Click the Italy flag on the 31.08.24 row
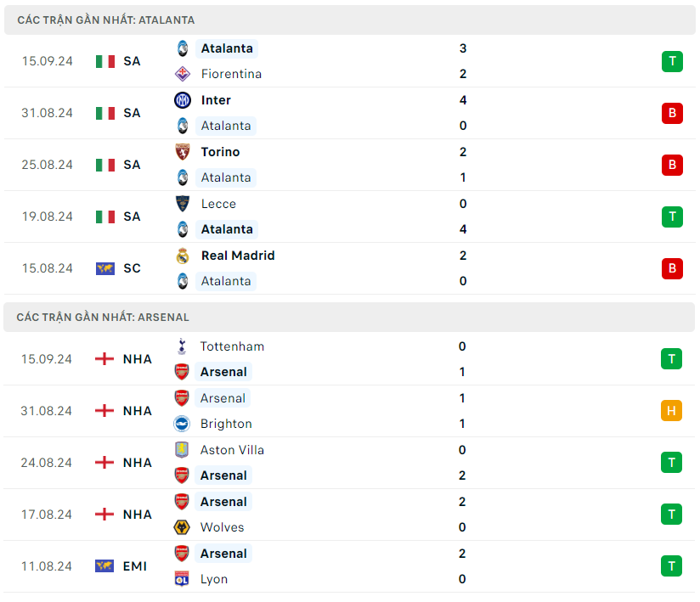700x602 pixels. (x=105, y=113)
